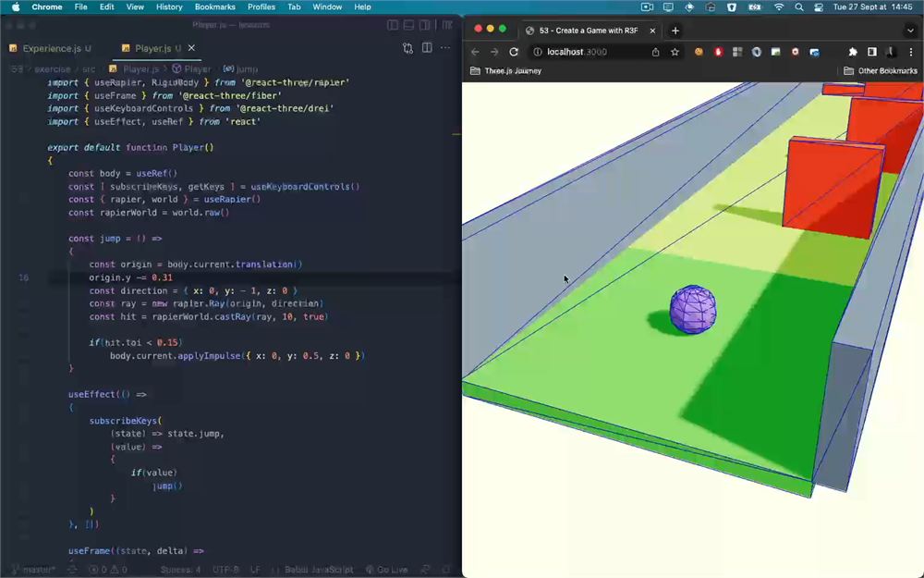Click the red shield extension icon

pyautogui.click(x=718, y=52)
